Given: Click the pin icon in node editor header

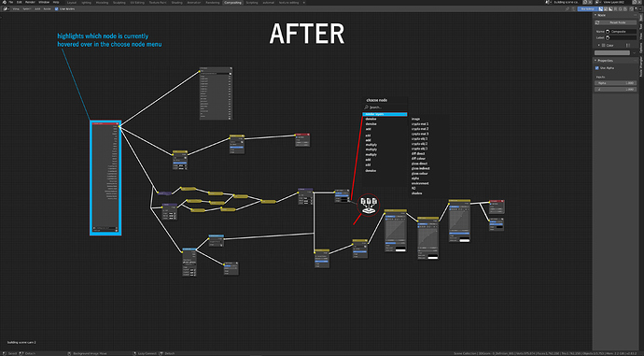Looking at the screenshot, I should point(567,8).
